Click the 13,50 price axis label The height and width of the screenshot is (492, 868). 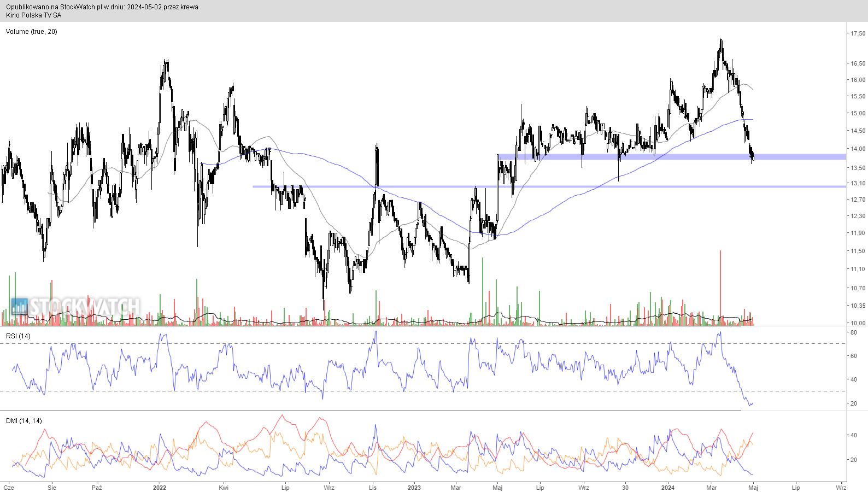pos(858,168)
